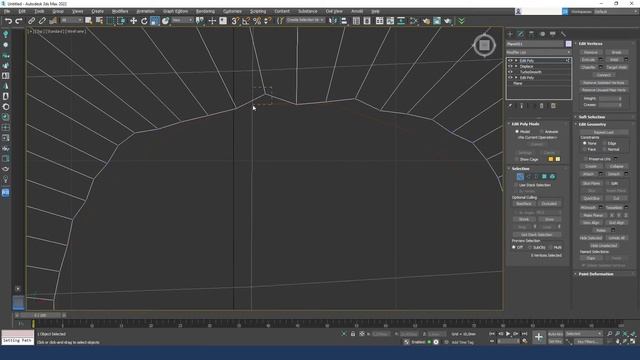Select the Animate radio button

(542, 132)
